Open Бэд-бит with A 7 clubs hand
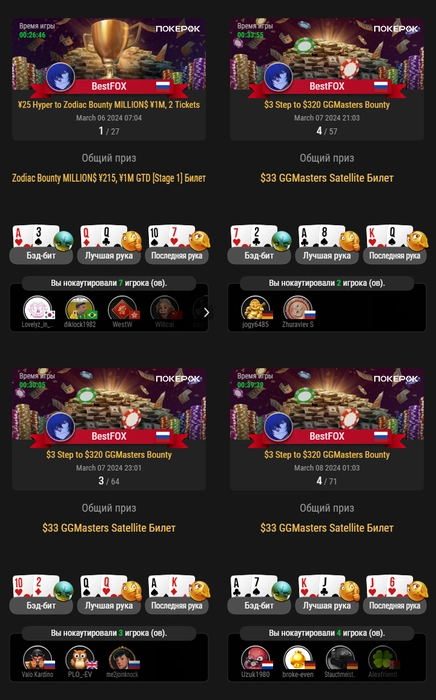The height and width of the screenshot is (700, 436). click(x=259, y=594)
